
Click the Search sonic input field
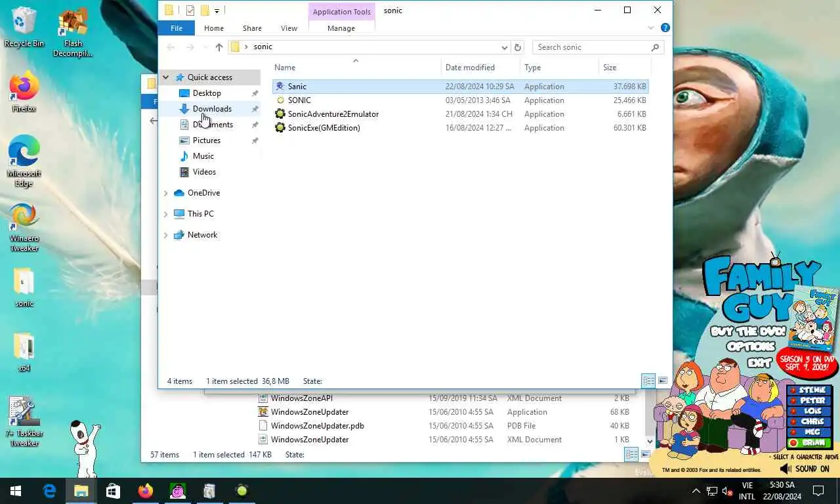591,47
